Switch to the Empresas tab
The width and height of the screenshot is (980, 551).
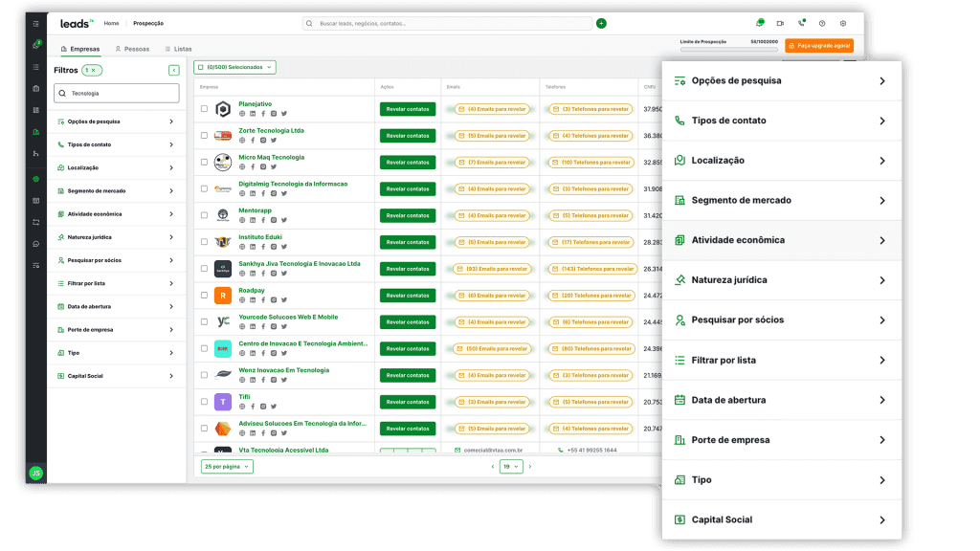(x=80, y=49)
